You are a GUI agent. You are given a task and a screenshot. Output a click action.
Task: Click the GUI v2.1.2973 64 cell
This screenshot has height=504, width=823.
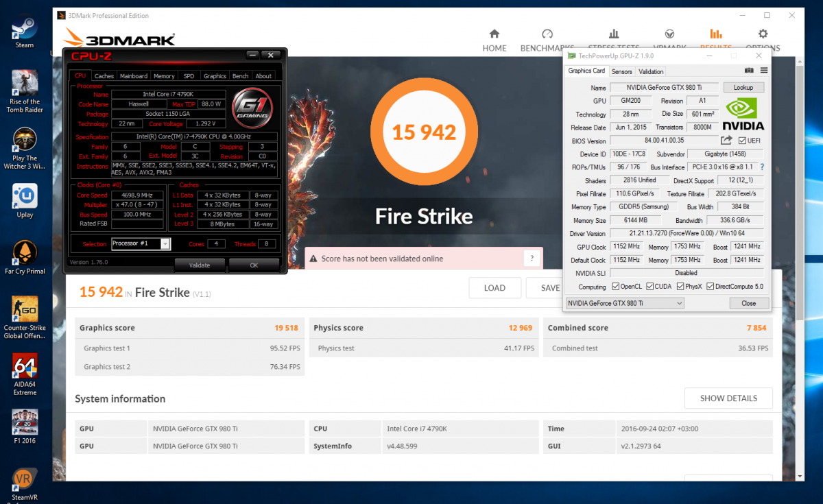click(x=694, y=446)
